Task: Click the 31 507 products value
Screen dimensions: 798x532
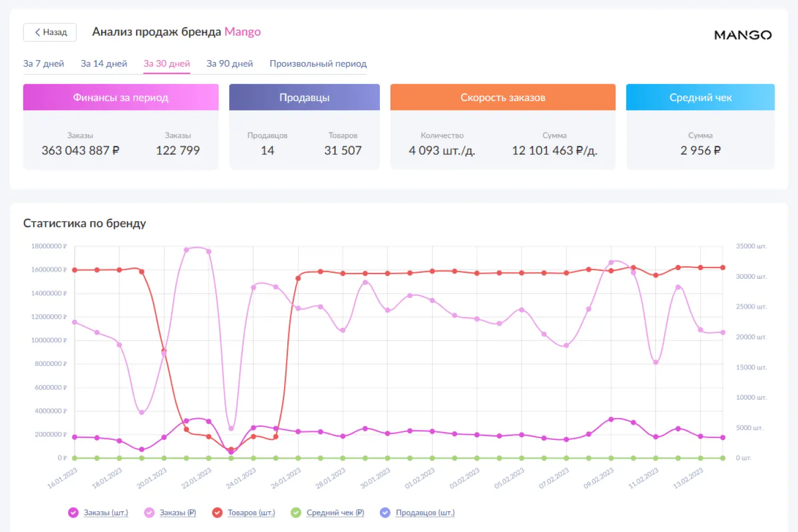Action: click(x=343, y=151)
